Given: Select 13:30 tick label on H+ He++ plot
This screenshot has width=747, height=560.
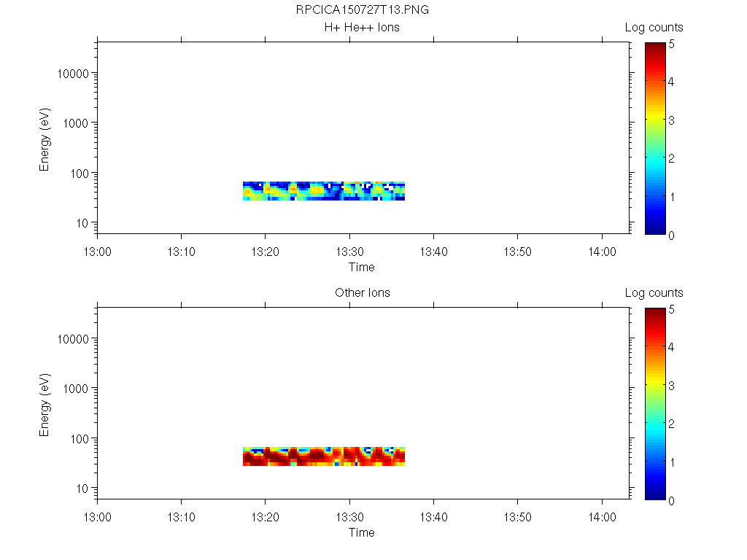Looking at the screenshot, I should [349, 252].
